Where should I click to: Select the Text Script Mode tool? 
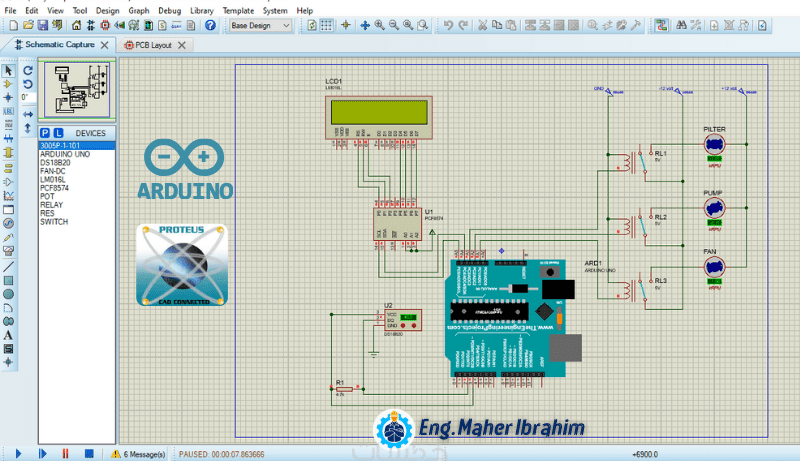pos(8,124)
